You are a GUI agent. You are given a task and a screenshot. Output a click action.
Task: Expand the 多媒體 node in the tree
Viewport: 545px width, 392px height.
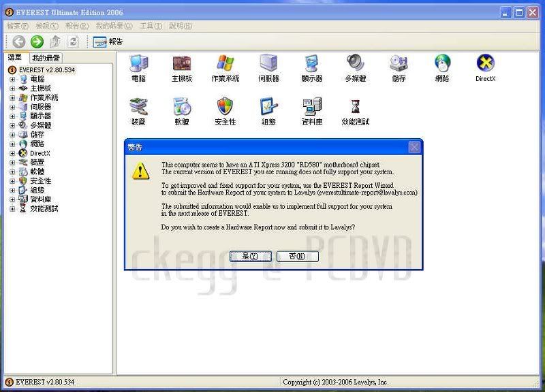(12, 125)
